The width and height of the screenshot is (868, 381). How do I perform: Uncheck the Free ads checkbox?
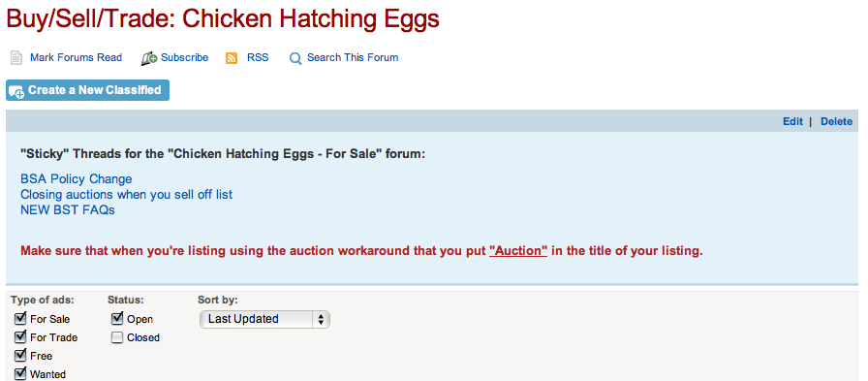click(20, 355)
